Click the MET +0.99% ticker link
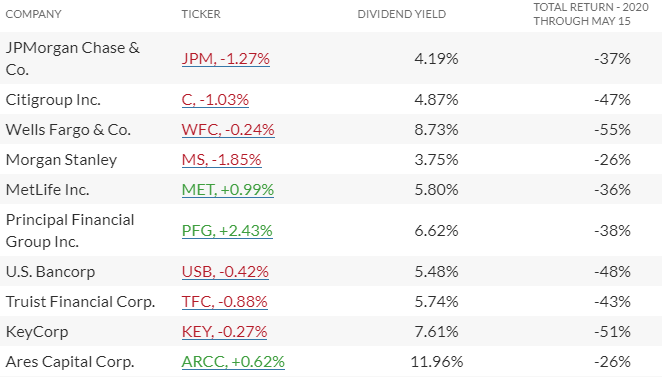The height and width of the screenshot is (377, 662). 228,190
